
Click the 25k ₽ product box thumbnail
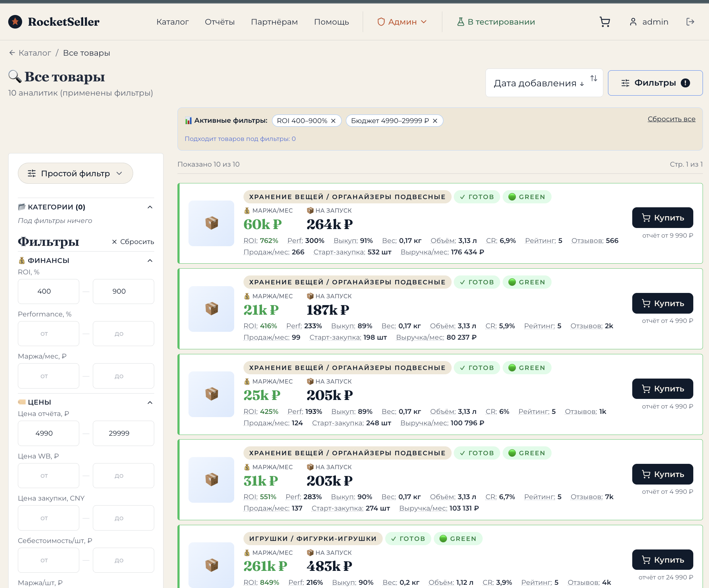(x=211, y=394)
